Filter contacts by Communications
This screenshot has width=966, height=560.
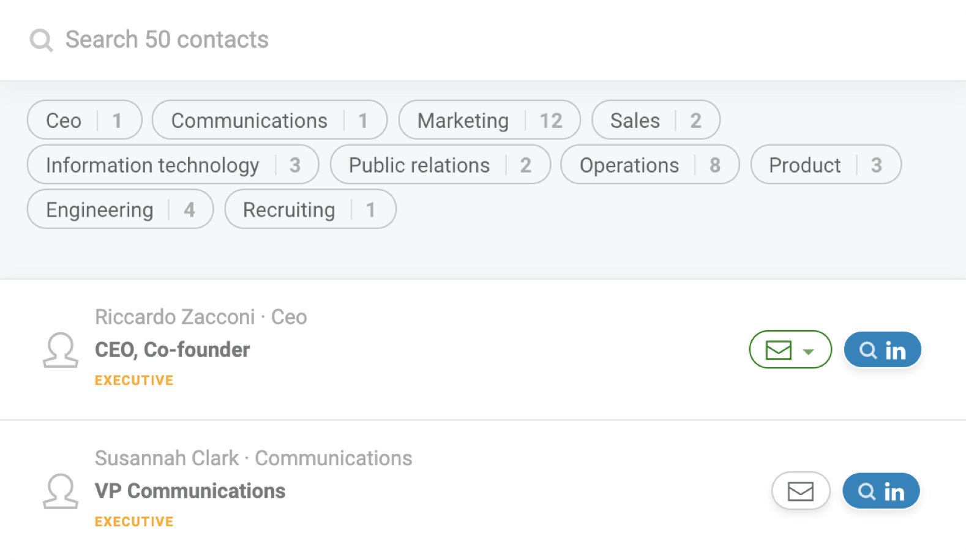tap(269, 121)
